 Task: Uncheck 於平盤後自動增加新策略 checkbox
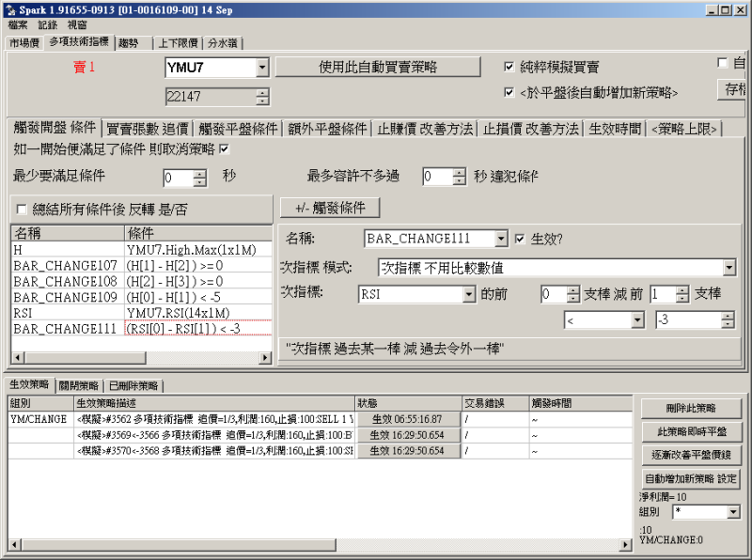pos(509,92)
